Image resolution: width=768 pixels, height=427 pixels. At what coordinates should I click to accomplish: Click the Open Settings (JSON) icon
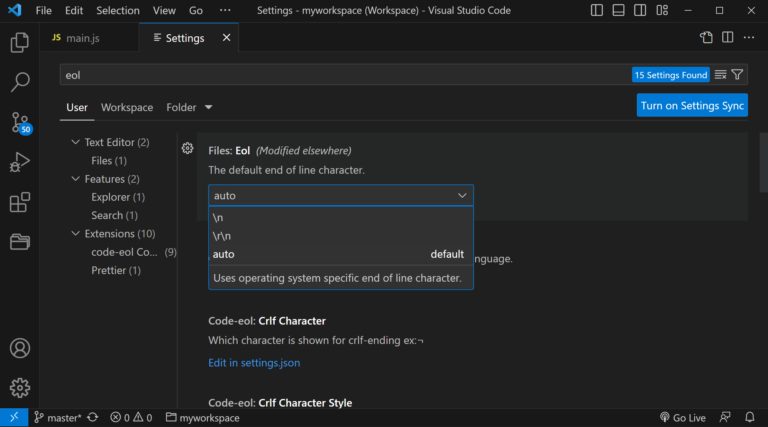tap(706, 38)
